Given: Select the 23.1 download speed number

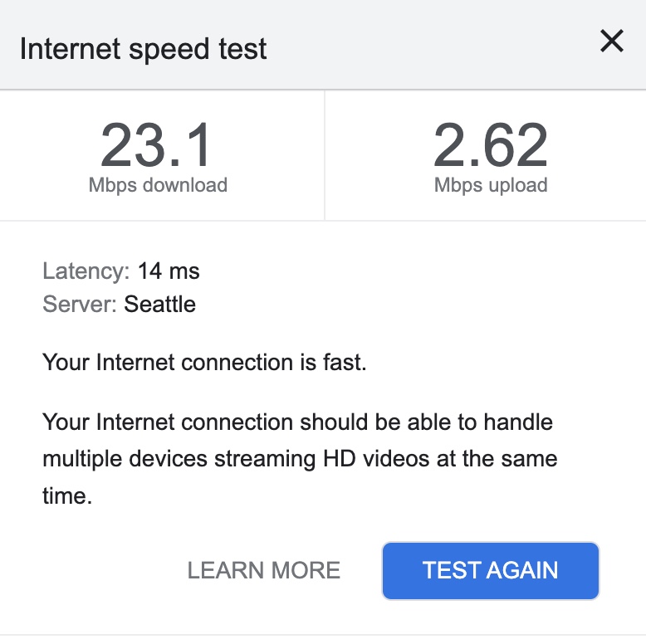Looking at the screenshot, I should (158, 146).
